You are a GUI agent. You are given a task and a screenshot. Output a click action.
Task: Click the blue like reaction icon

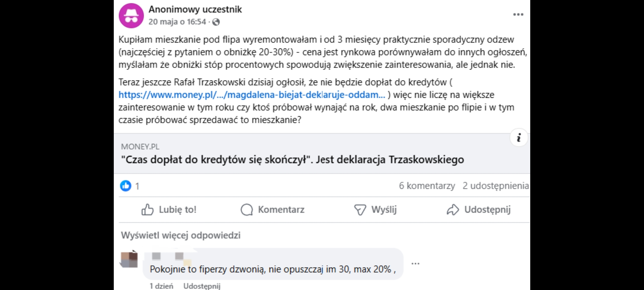[x=126, y=186]
